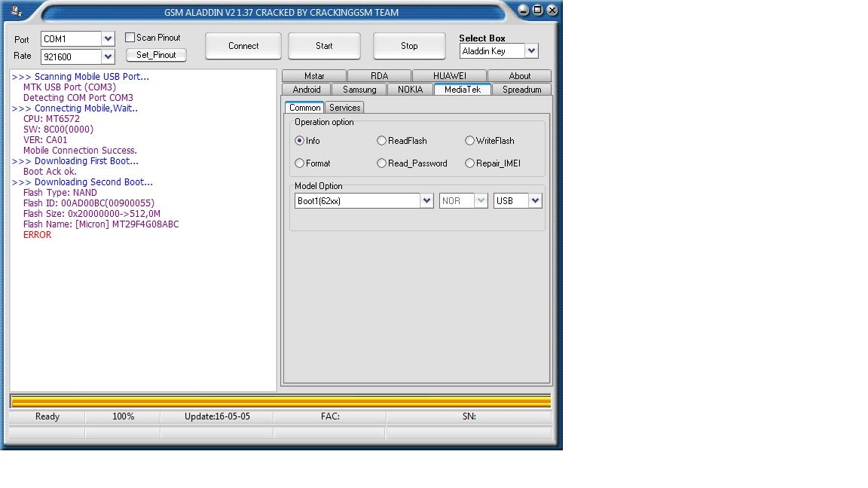Select the Format operation option
The width and height of the screenshot is (868, 488).
[299, 163]
